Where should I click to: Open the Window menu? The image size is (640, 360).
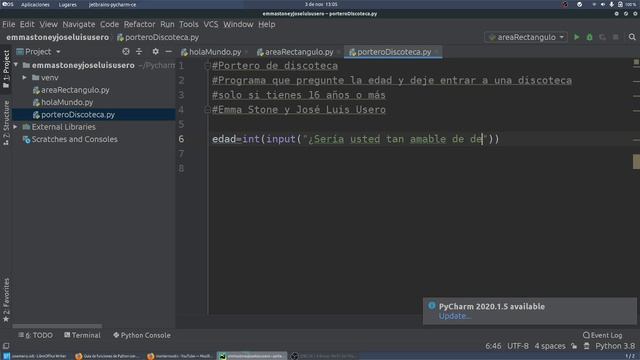coord(238,24)
